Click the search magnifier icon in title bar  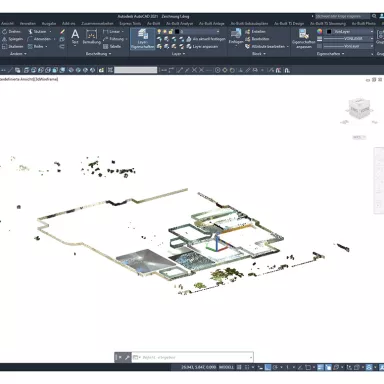click(x=374, y=16)
